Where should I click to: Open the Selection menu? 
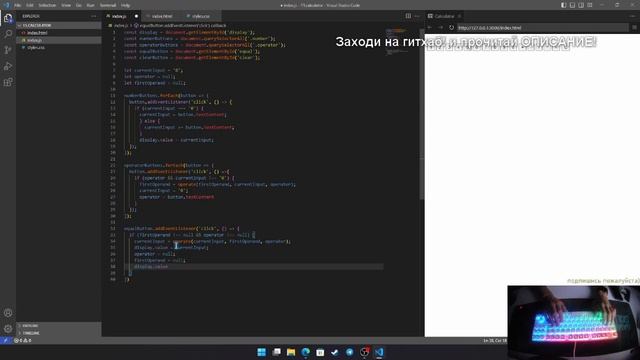[x=47, y=5]
